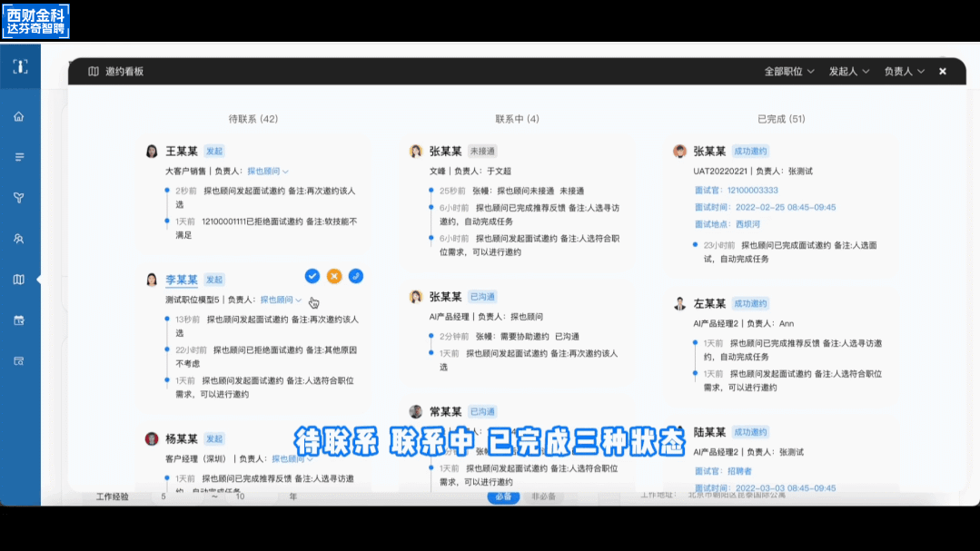The height and width of the screenshot is (551, 980).
Task: Click the blue phone icon for 李某某
Action: tap(356, 276)
